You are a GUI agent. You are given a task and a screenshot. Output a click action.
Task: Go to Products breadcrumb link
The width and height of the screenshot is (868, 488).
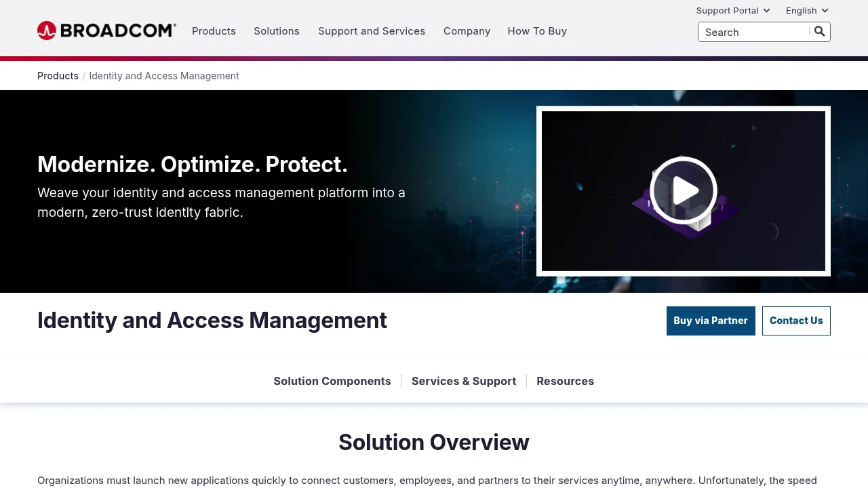click(x=58, y=76)
